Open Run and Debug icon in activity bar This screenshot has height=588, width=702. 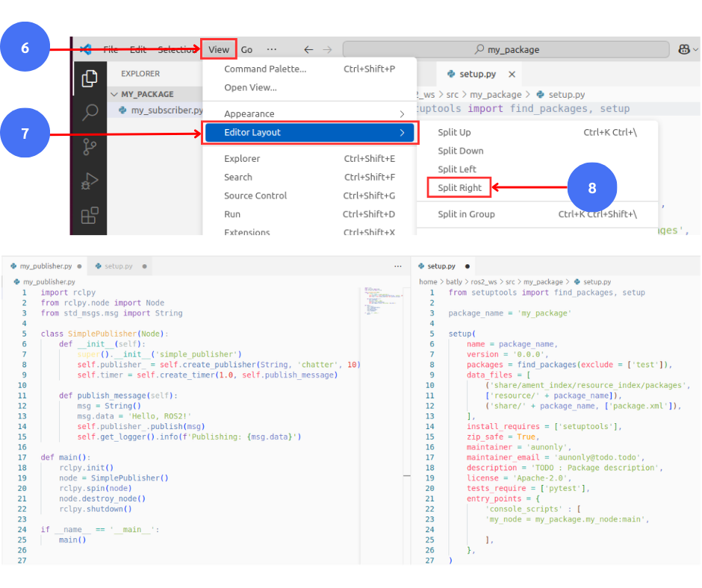click(90, 181)
